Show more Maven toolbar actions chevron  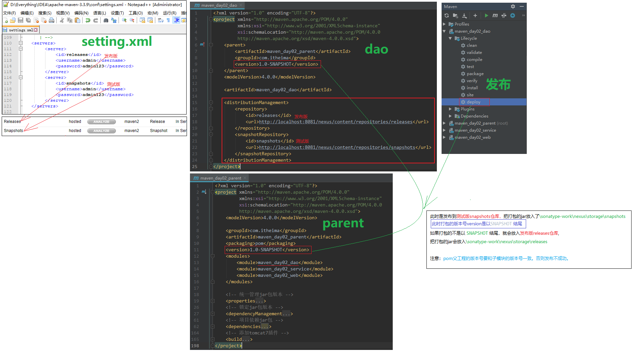pyautogui.click(x=523, y=15)
